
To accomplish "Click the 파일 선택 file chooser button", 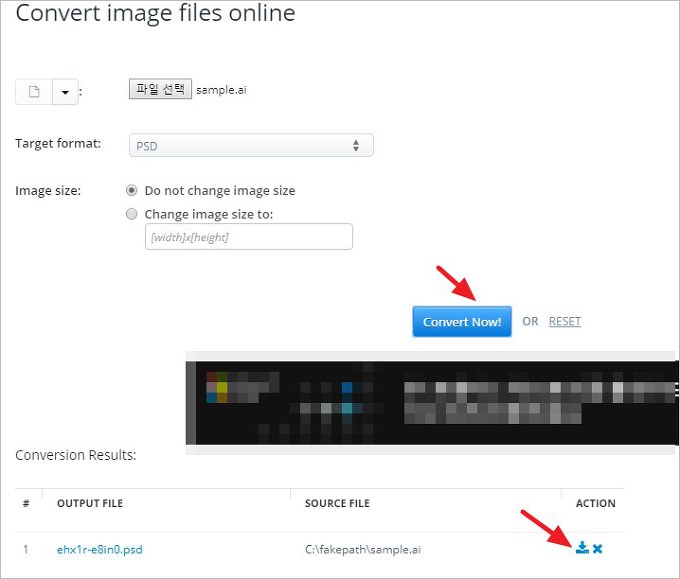I will [x=160, y=89].
